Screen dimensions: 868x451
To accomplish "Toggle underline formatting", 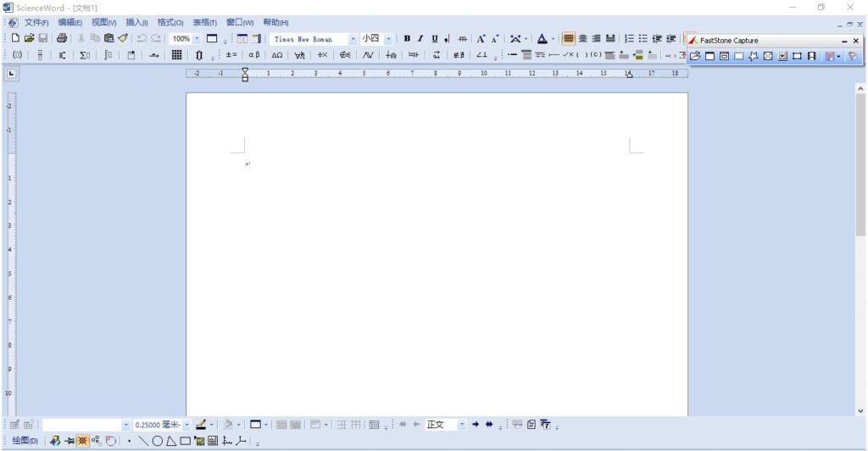I will [x=434, y=39].
